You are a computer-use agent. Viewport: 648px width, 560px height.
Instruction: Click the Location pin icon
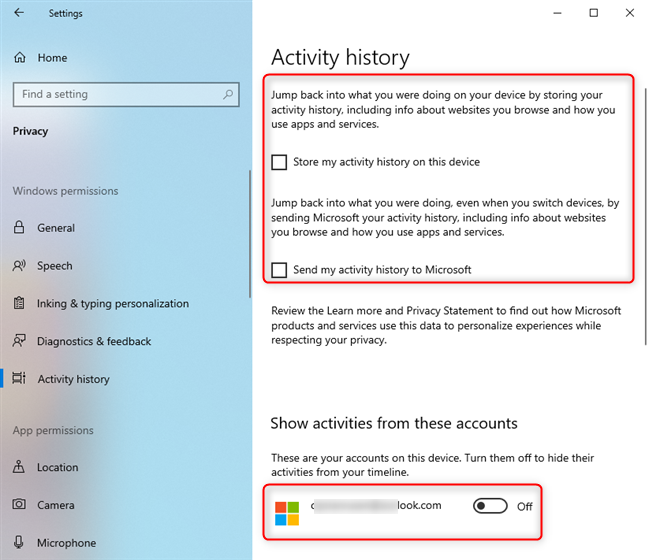[x=19, y=467]
